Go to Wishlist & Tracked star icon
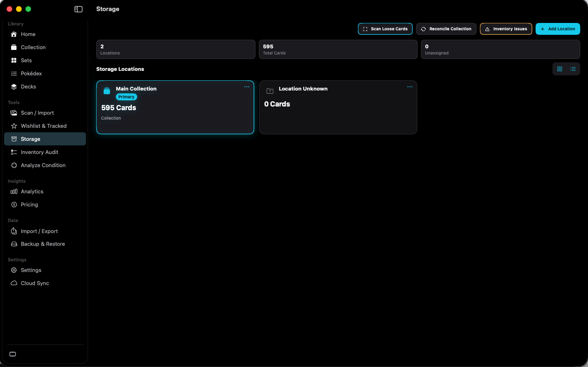The image size is (588, 367). pyautogui.click(x=14, y=126)
